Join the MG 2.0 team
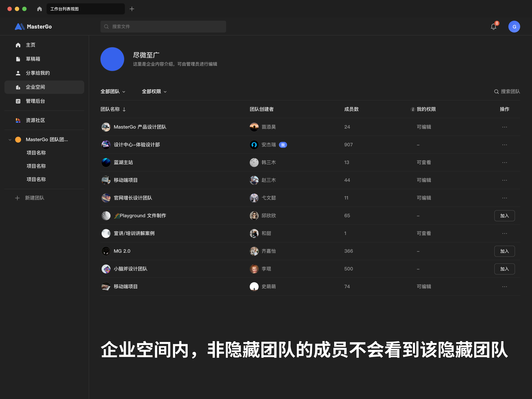Screen dimensions: 532x399 [504, 251]
